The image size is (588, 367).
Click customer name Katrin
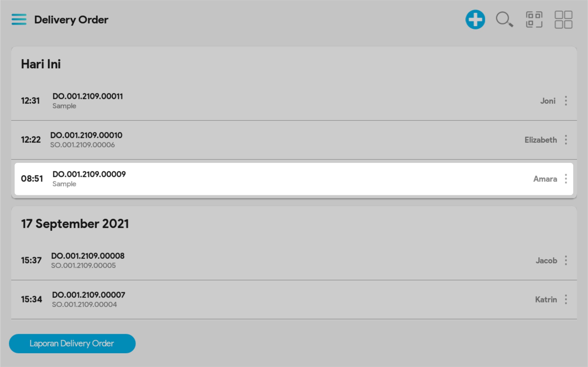click(546, 300)
